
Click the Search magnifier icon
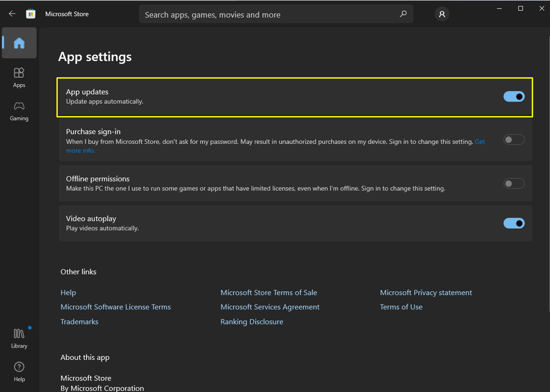tap(403, 14)
